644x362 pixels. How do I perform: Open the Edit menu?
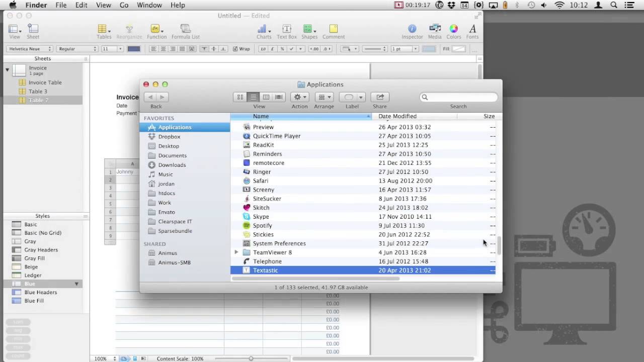tap(81, 5)
